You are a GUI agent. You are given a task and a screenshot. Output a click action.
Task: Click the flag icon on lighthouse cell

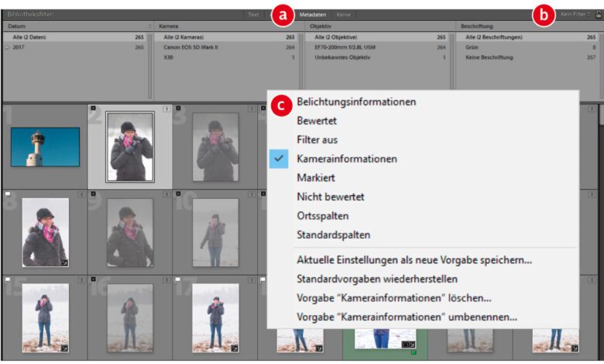point(8,108)
